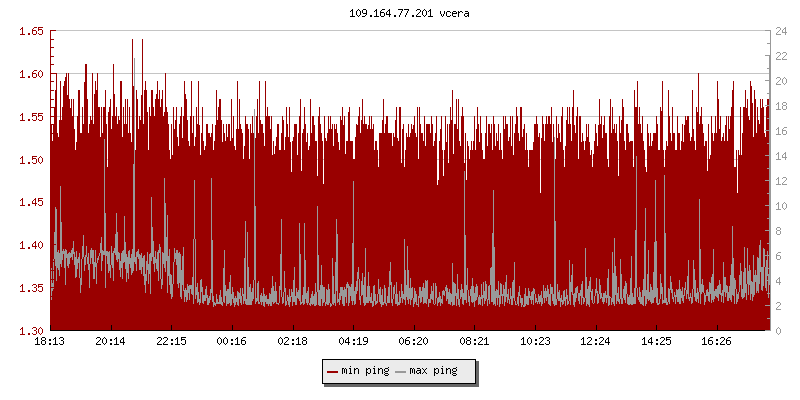Click the 18:13 time axis label
Screen dimensions: 800x400
(50, 342)
